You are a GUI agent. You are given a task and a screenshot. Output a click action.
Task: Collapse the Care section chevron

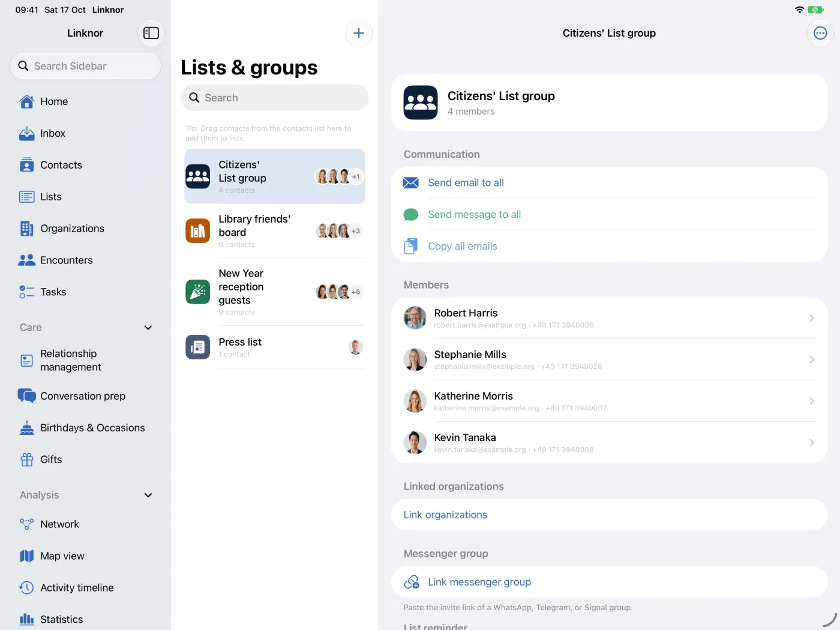(x=148, y=328)
